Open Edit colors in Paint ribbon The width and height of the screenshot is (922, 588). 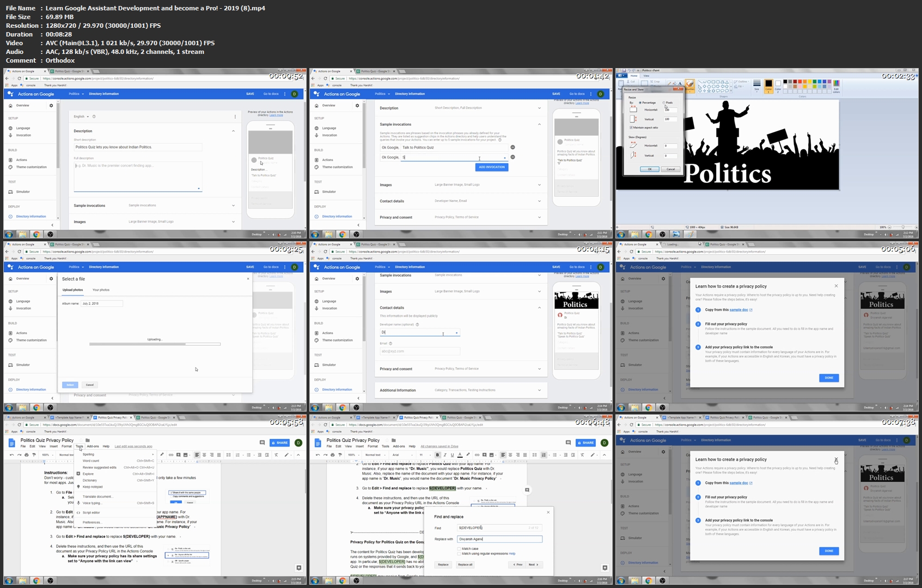coord(836,86)
